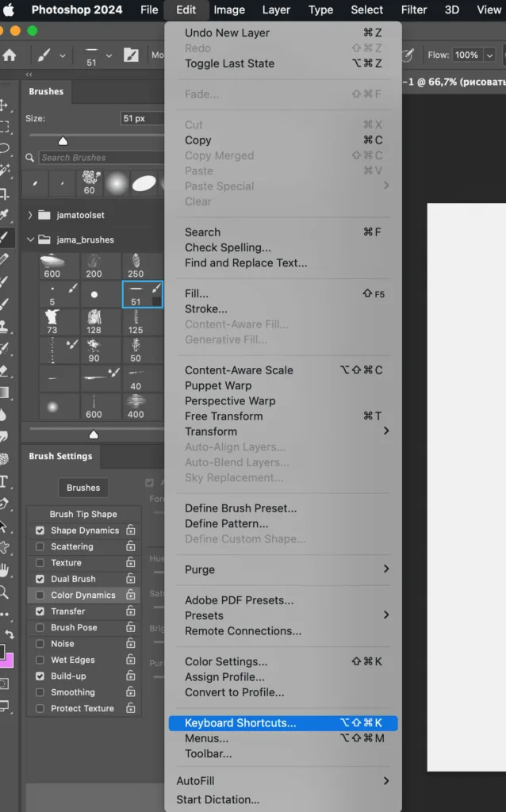Select the Crop tool
Viewport: 506px width, 812px height.
coord(4,194)
